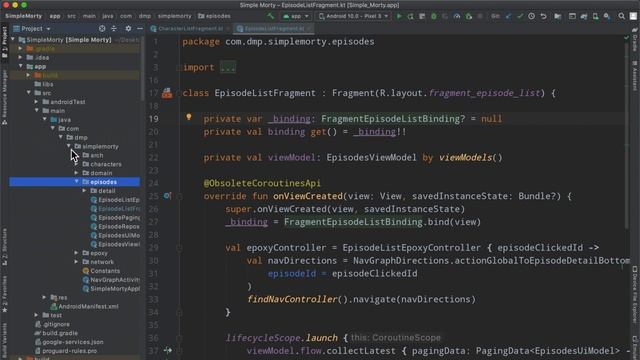This screenshot has width=640, height=360.
Task: Click the intention light bulb on line 19
Action: pyautogui.click(x=189, y=117)
